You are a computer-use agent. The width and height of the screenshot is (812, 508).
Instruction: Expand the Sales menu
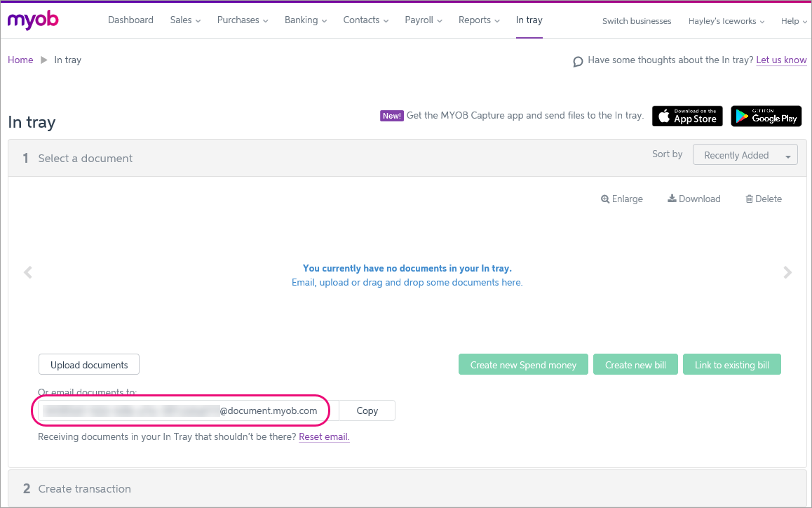pos(185,20)
